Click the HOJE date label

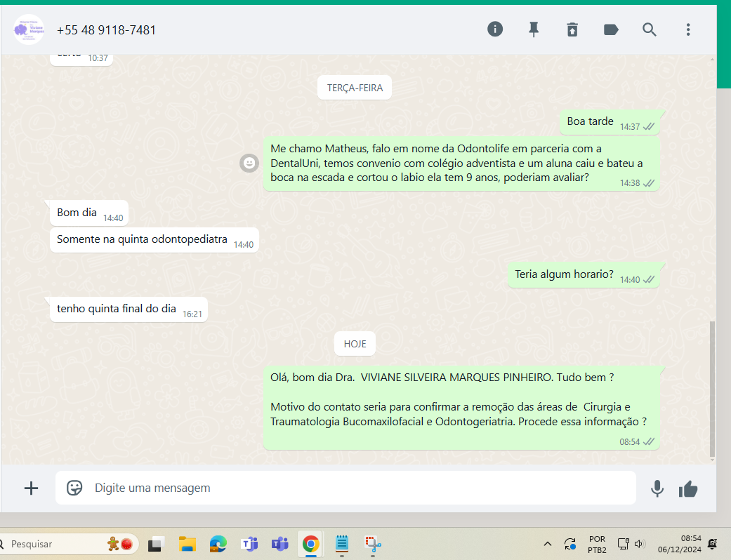[355, 344]
